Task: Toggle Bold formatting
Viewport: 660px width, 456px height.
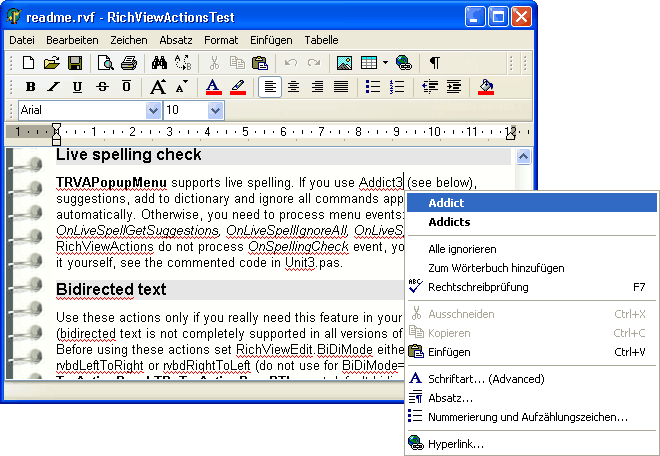Action: pos(30,87)
